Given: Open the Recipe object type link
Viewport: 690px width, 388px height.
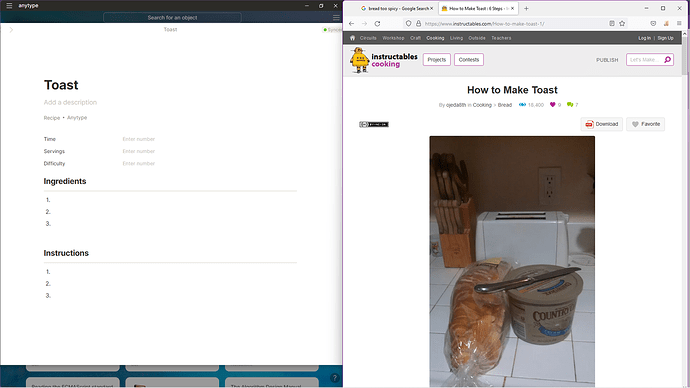Looking at the screenshot, I should click(x=51, y=118).
